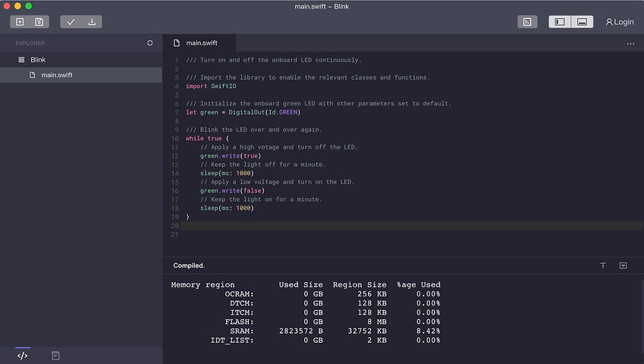644x364 pixels.
Task: Click the EXPLORER panel heading
Action: [30, 43]
